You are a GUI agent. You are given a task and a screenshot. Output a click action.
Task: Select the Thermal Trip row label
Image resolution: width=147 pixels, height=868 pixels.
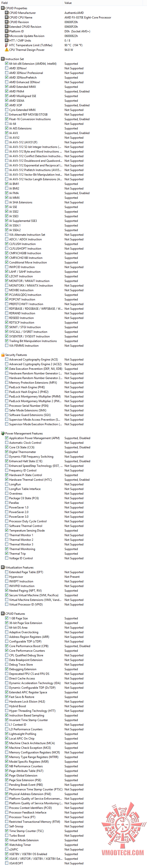click(17, 554)
